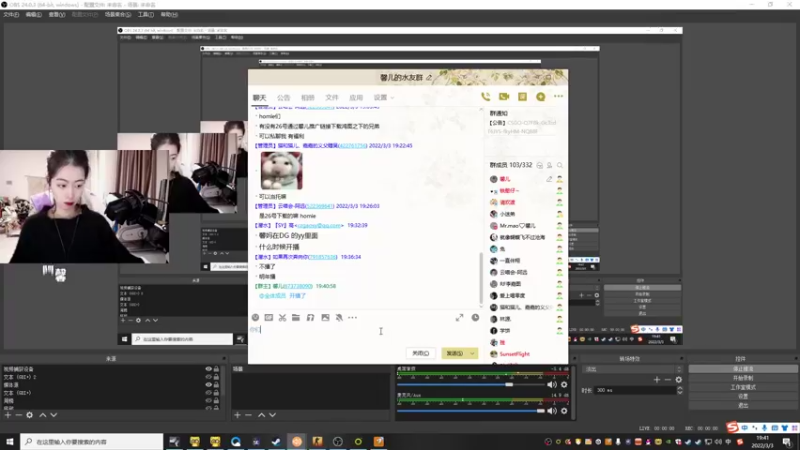800x450 pixels.
Task: Open the 工具(T) menu in OBS
Action: coord(146,15)
